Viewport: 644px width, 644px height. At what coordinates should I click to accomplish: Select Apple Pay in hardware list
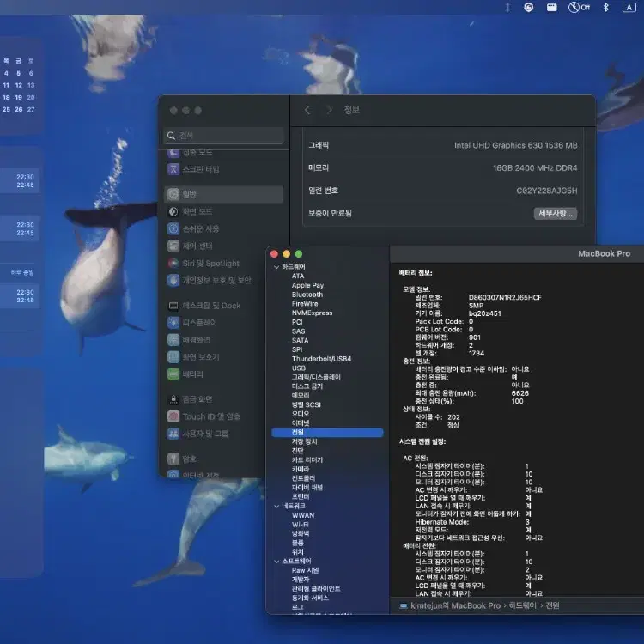click(307, 285)
